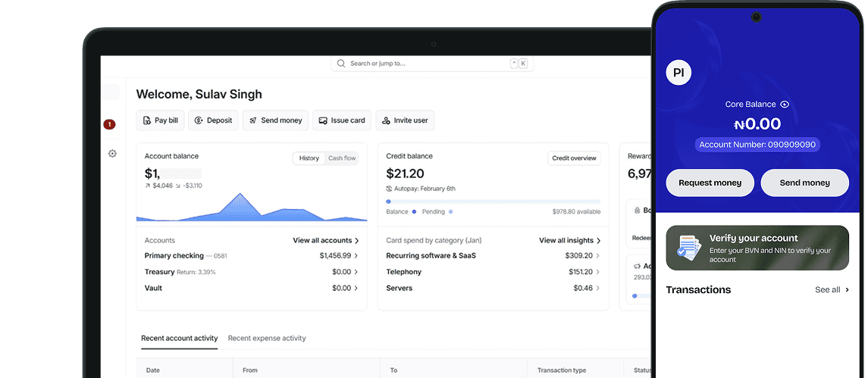This screenshot has height=378, width=868.
Task: Click the Search or jump to field
Action: click(432, 64)
